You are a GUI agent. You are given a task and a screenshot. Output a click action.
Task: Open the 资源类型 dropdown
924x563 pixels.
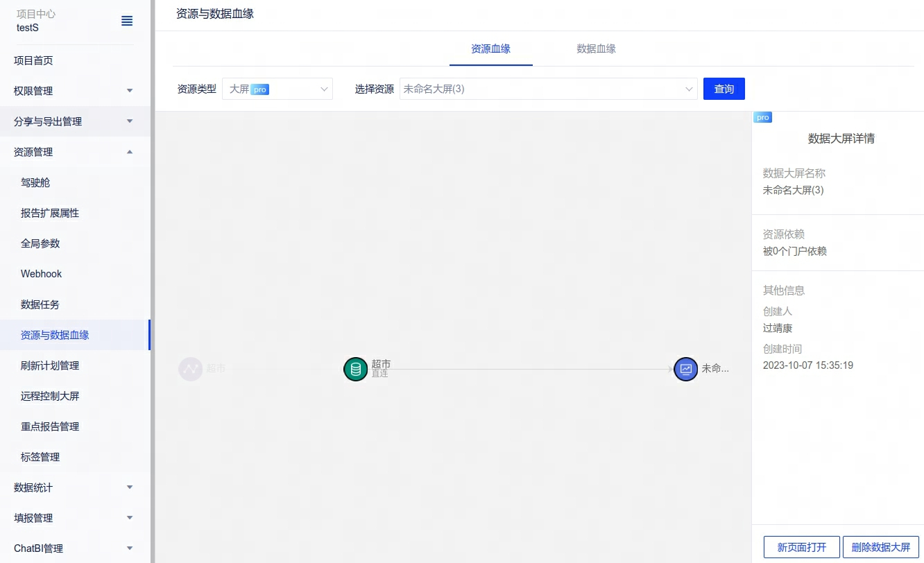[277, 89]
